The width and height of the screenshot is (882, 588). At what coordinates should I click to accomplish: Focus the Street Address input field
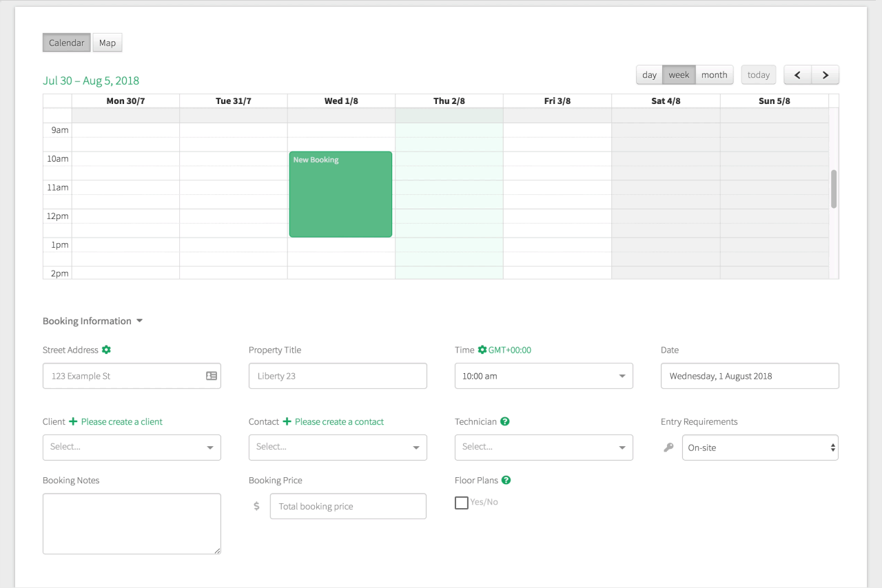pyautogui.click(x=132, y=376)
